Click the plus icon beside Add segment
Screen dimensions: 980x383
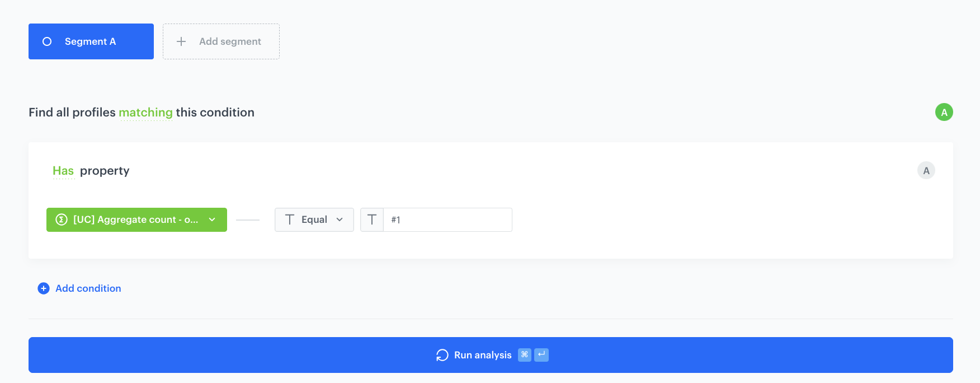click(x=181, y=41)
